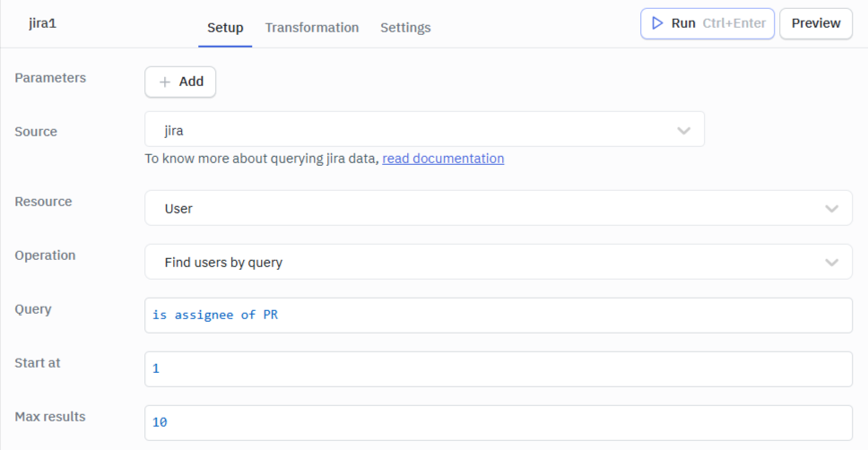
Task: Click the Parameters label
Action: point(50,78)
